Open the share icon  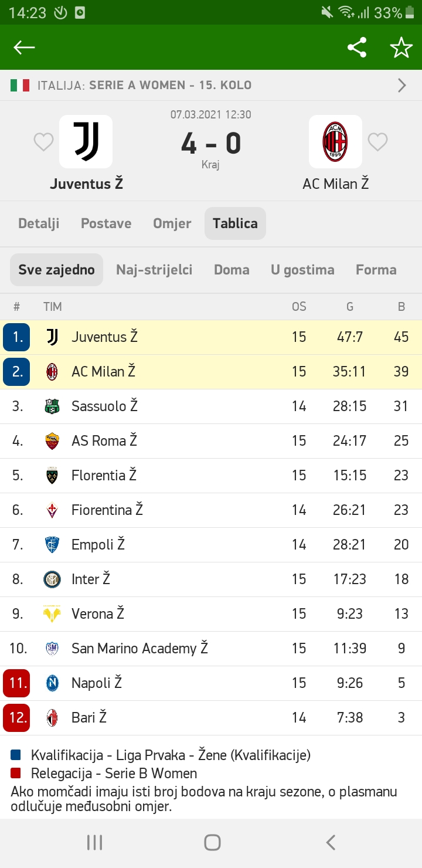point(357,48)
